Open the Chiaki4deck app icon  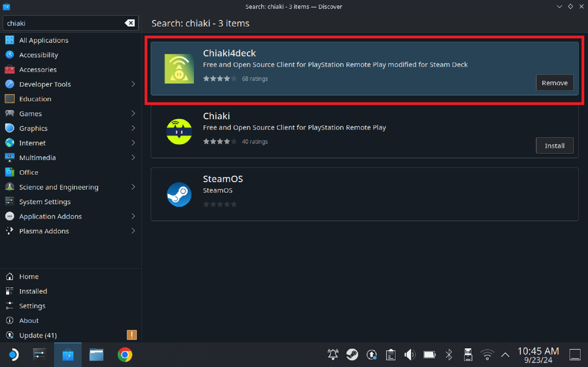coord(179,69)
